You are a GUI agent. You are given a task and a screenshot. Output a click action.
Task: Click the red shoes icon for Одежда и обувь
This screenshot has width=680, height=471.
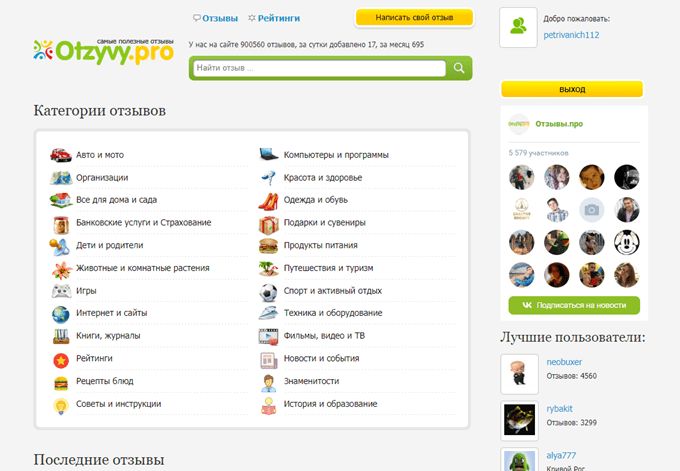point(268,201)
